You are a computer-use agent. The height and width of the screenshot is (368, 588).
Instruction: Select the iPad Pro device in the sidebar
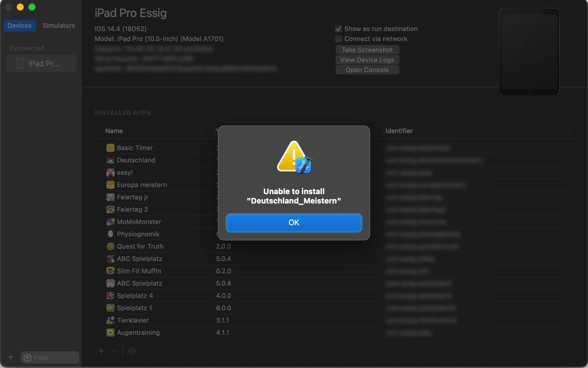click(41, 63)
